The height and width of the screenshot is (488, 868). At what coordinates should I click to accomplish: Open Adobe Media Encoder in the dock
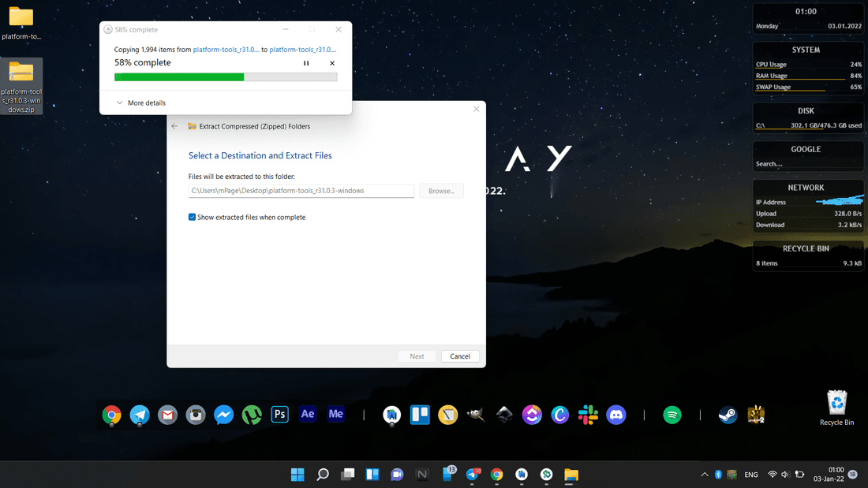(x=336, y=415)
